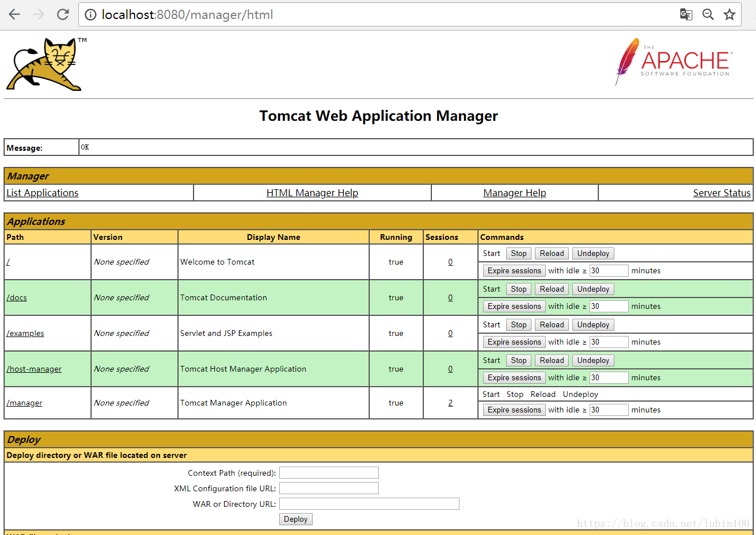Focus the address bar URL

pos(187,14)
